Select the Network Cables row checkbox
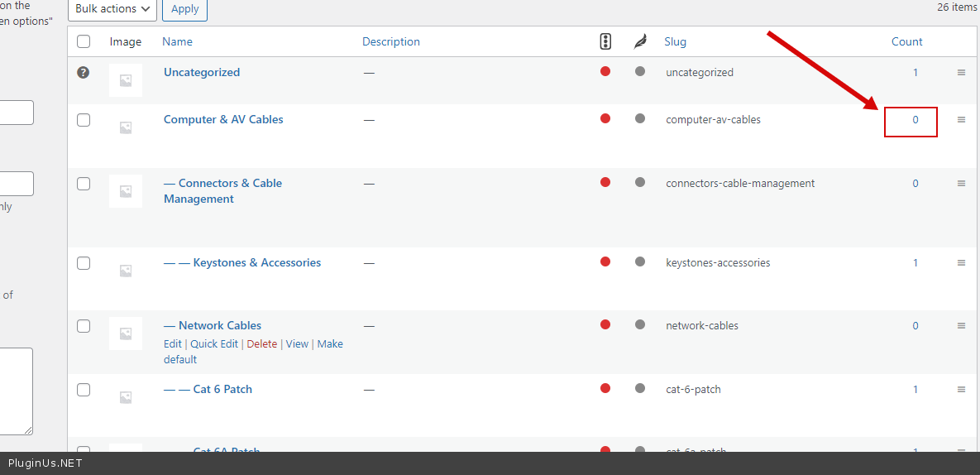980x475 pixels. (x=84, y=326)
